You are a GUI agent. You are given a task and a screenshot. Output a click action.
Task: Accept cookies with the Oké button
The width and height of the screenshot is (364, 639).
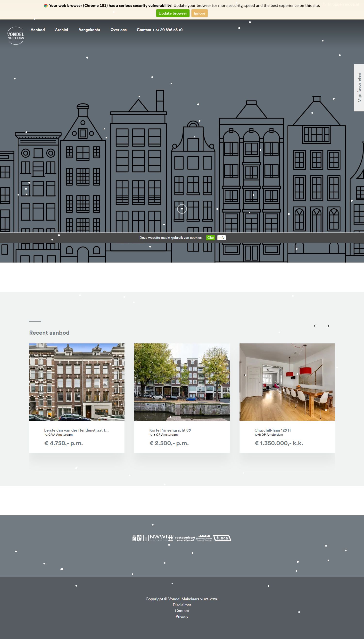click(210, 238)
